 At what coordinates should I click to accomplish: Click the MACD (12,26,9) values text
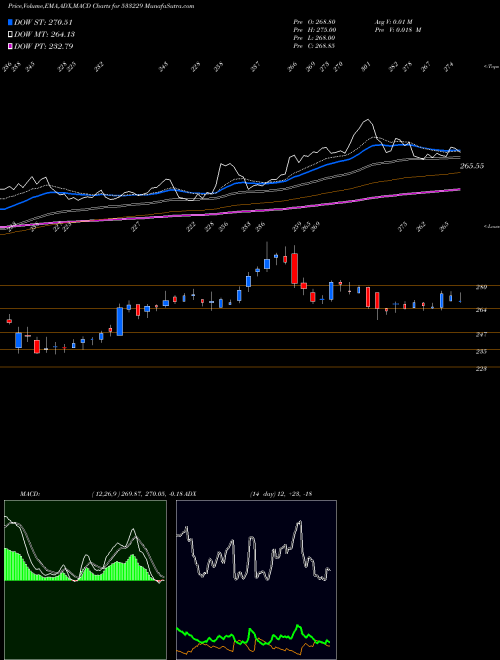(138, 494)
